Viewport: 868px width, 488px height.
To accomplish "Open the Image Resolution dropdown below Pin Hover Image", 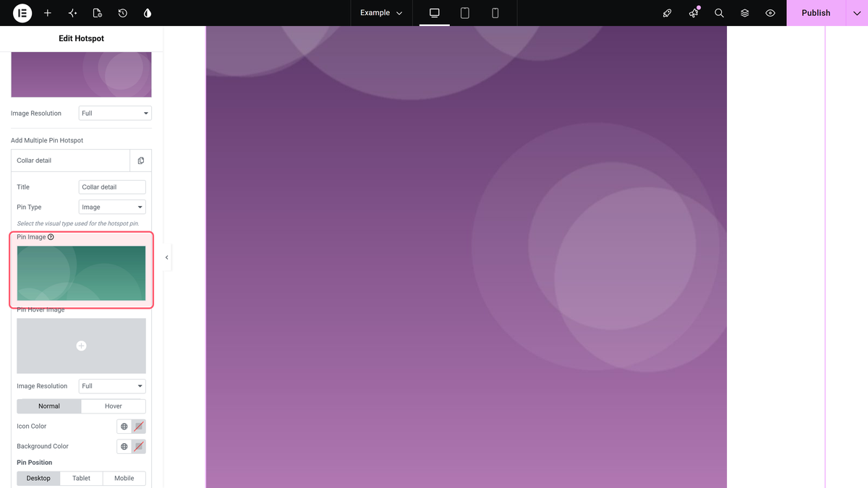I will [x=112, y=386].
